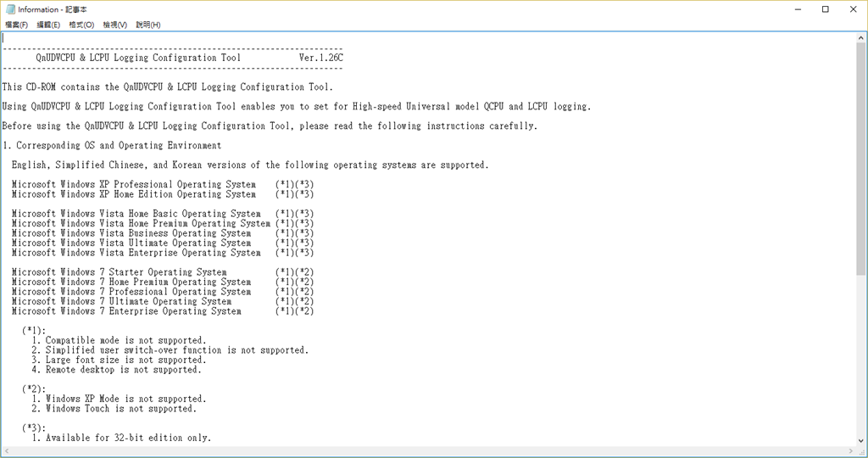Screen dimensions: 868x458
Task: Click 'Microsoft Windows 7 Professional Operating System'
Action: [131, 291]
